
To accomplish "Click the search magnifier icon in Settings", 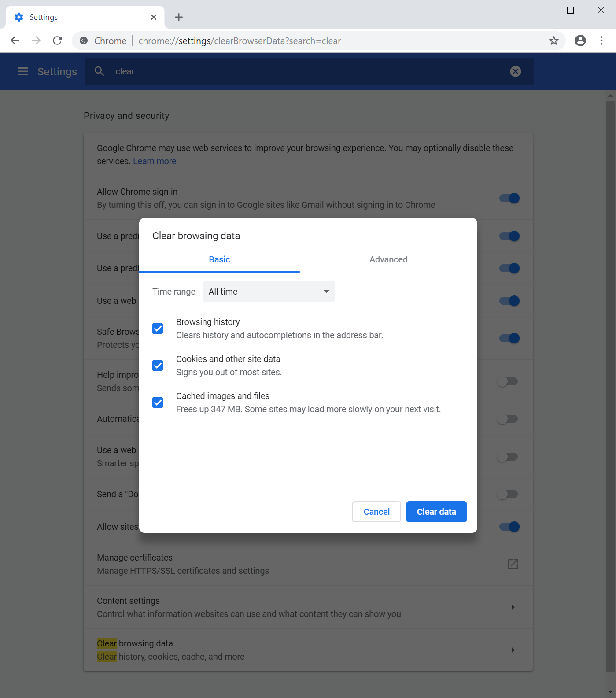I will tap(100, 71).
